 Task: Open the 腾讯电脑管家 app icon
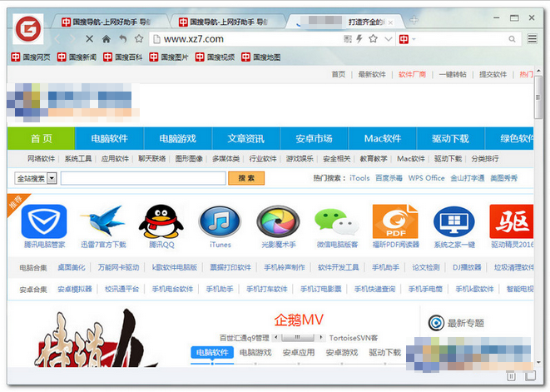[44, 221]
